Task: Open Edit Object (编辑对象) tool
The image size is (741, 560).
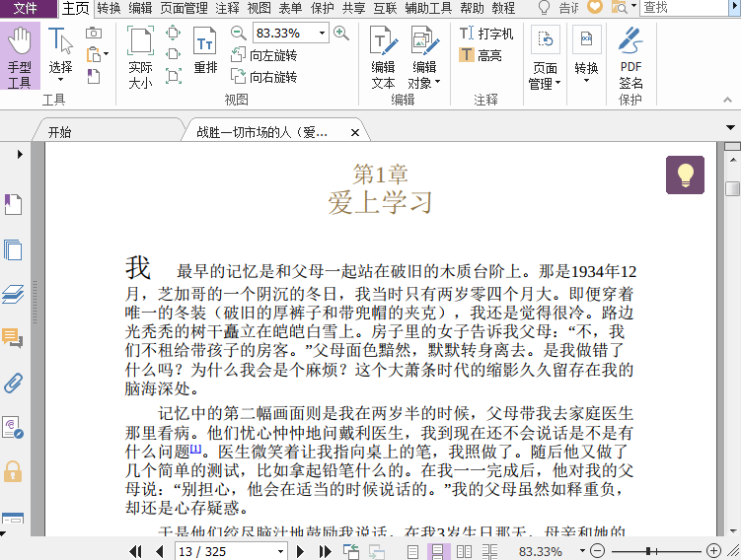Action: [424, 57]
